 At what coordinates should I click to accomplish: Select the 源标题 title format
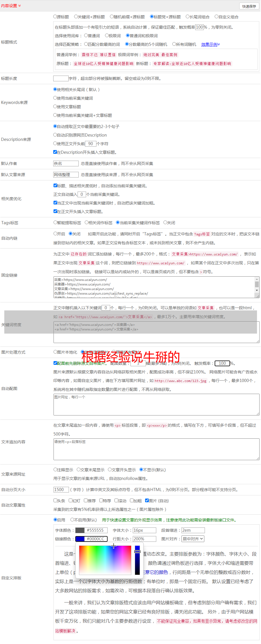55,17
